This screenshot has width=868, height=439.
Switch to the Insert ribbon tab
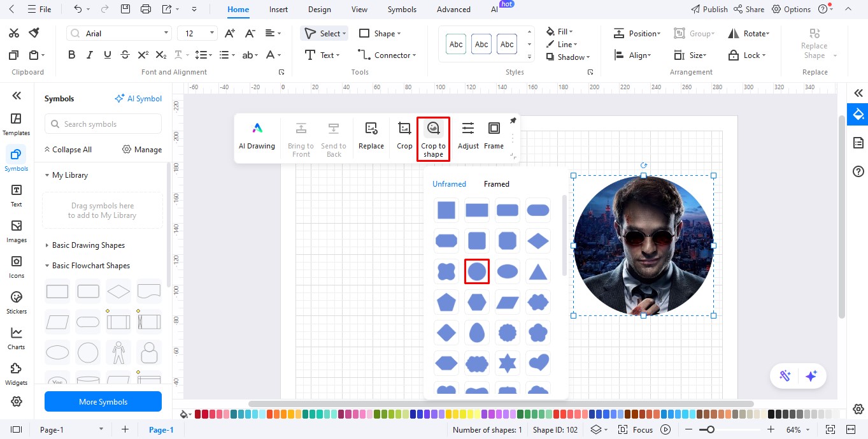(x=278, y=10)
